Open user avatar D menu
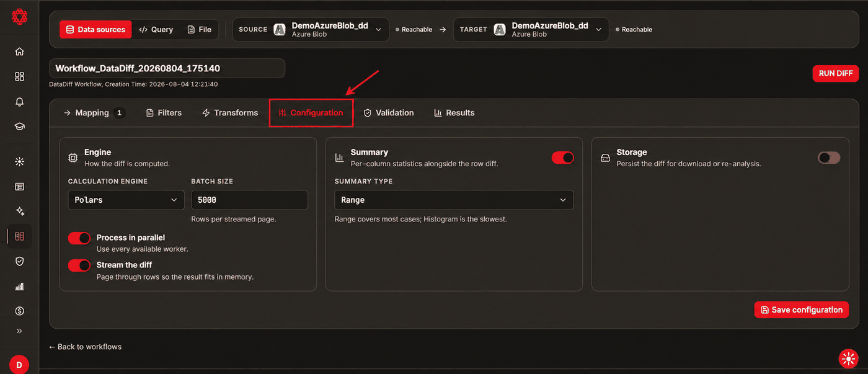This screenshot has height=374, width=868. [x=19, y=365]
